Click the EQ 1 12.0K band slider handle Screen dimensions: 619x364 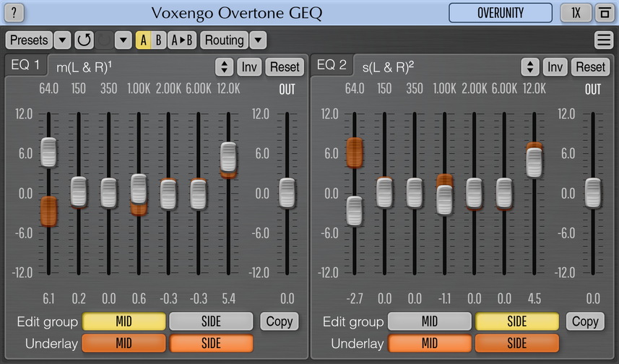pyautogui.click(x=228, y=157)
